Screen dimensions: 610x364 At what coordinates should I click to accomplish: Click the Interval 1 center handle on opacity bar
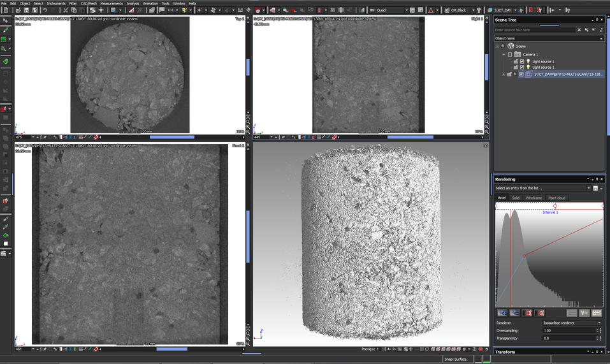555,206
